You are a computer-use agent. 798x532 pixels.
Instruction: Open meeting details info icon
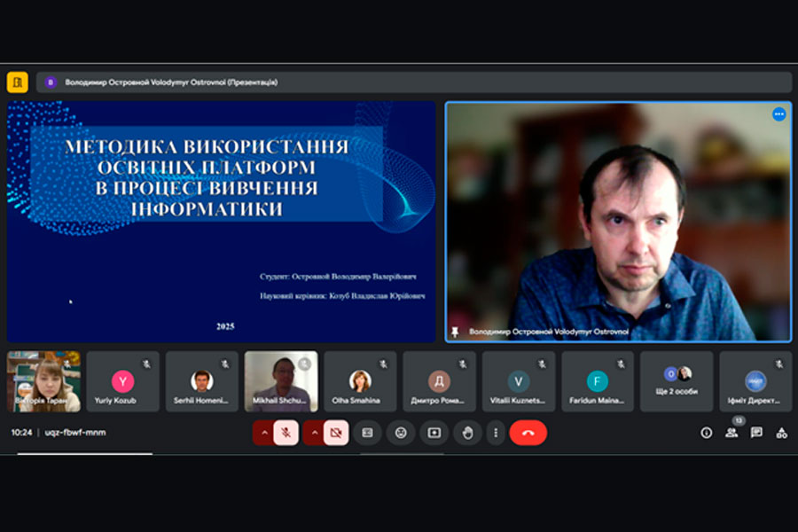tap(707, 433)
